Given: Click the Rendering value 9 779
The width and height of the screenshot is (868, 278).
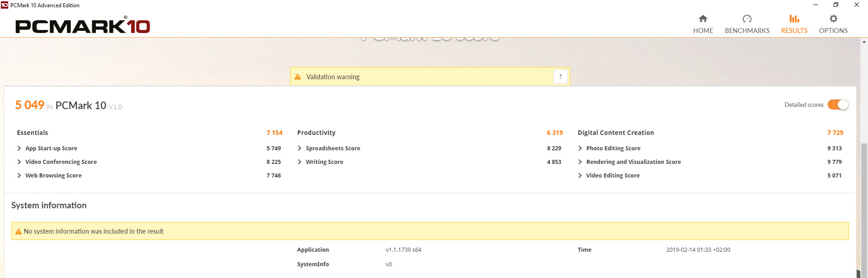Looking at the screenshot, I should tap(835, 162).
